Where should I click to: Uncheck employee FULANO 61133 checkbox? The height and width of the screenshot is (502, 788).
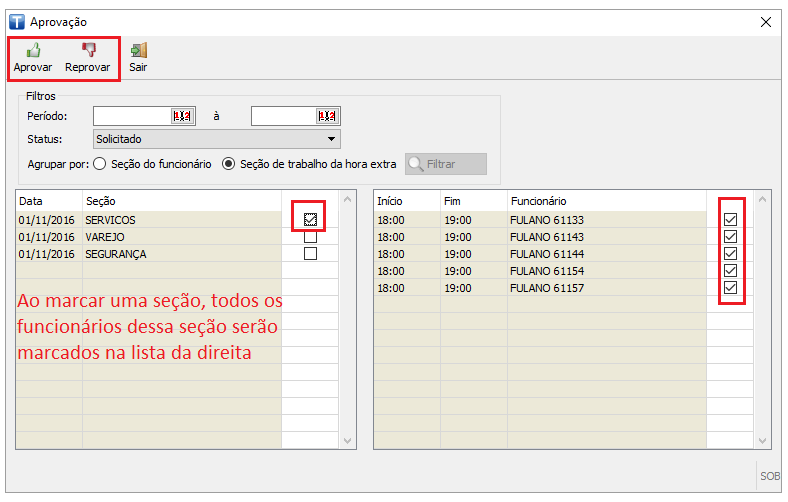pos(730,219)
